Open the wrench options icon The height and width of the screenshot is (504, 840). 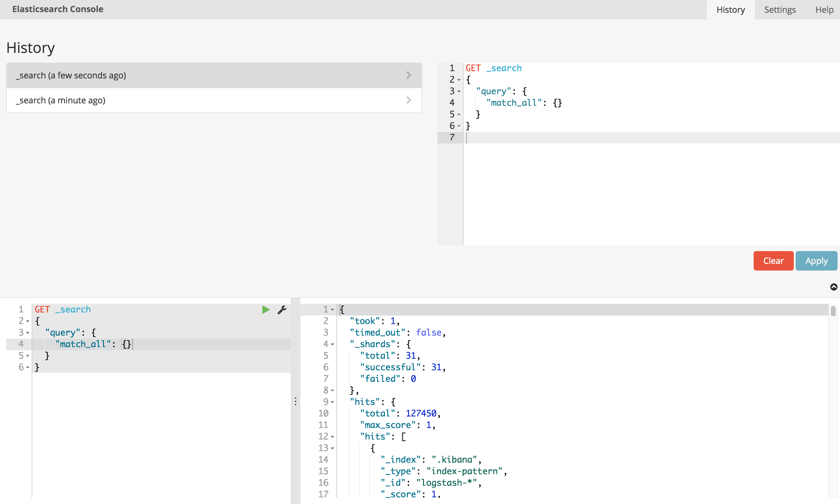tap(282, 309)
